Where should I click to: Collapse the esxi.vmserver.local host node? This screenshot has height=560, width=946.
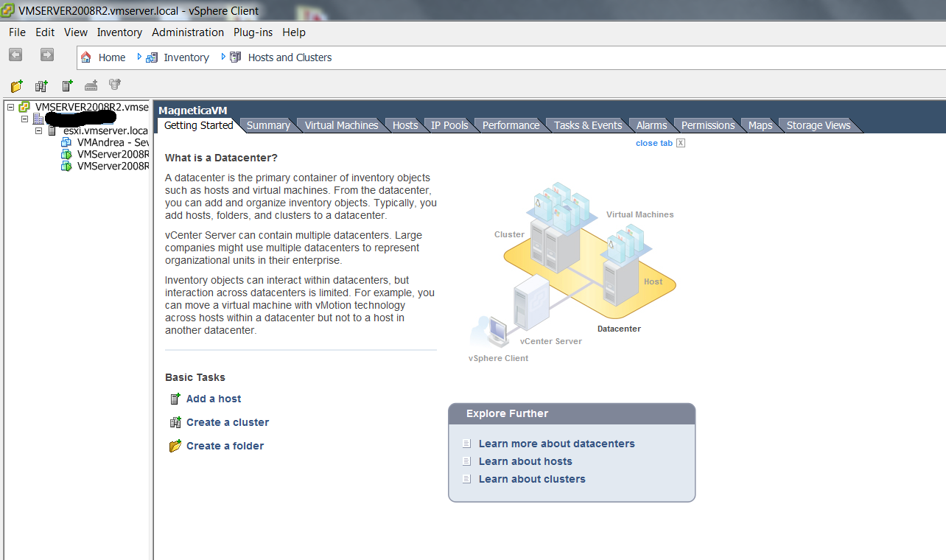[x=39, y=131]
